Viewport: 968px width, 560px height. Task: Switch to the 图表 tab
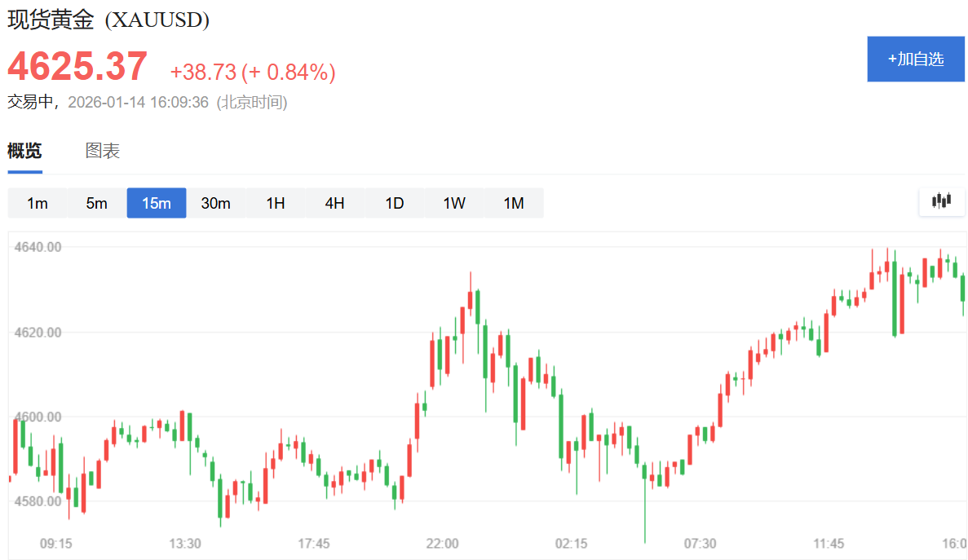pyautogui.click(x=103, y=151)
